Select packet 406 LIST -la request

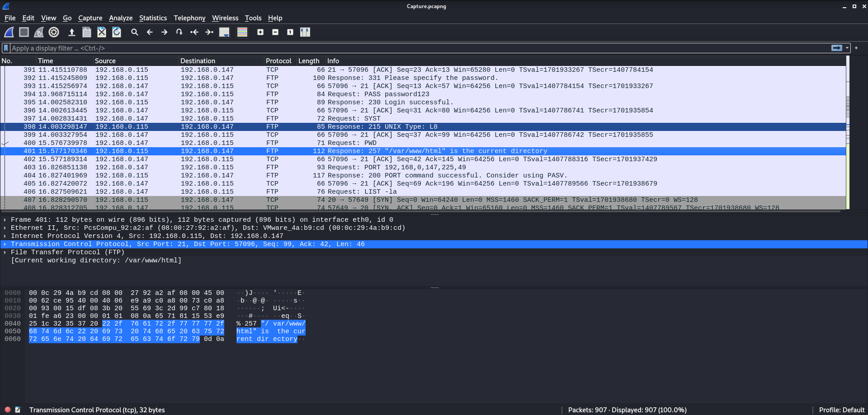point(423,192)
